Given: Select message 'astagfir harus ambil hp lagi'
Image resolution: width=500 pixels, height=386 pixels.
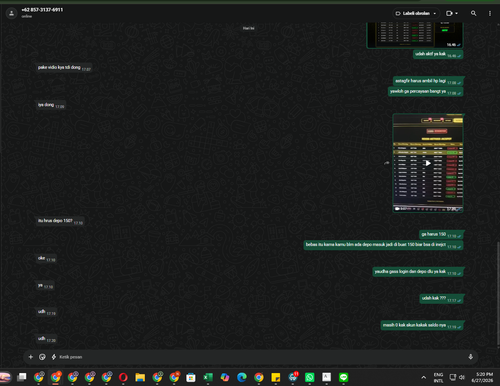Looking at the screenshot, I should (428, 81).
